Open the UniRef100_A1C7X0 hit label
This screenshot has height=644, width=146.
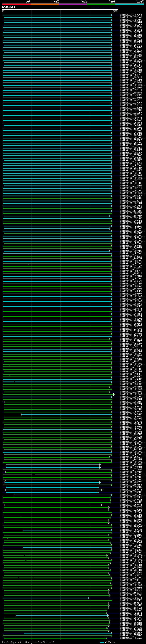131,638
